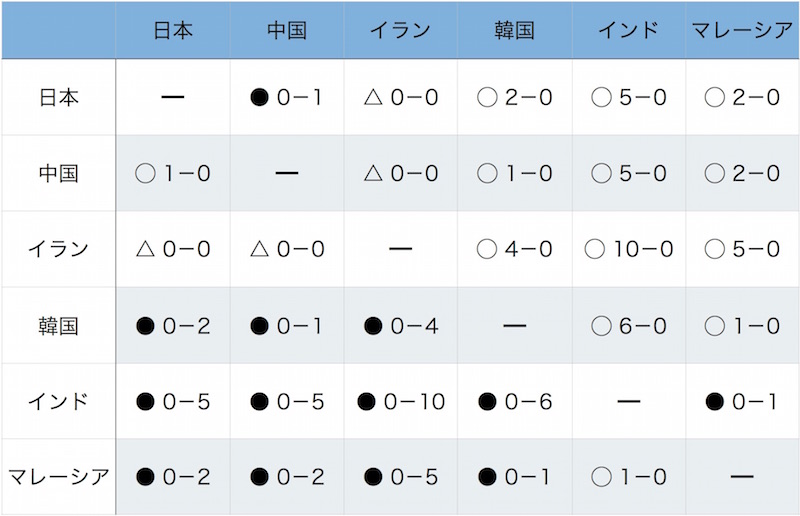The height and width of the screenshot is (516, 800).
Task: Click the 4−0 score in イラン row
Action: (529, 249)
